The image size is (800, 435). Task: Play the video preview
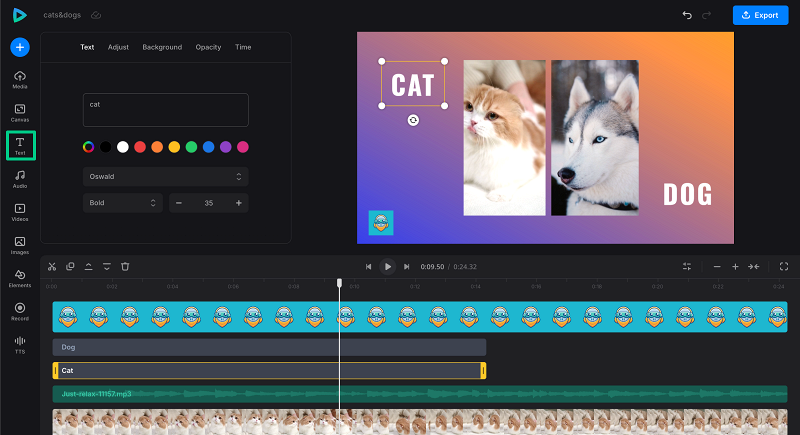[388, 267]
